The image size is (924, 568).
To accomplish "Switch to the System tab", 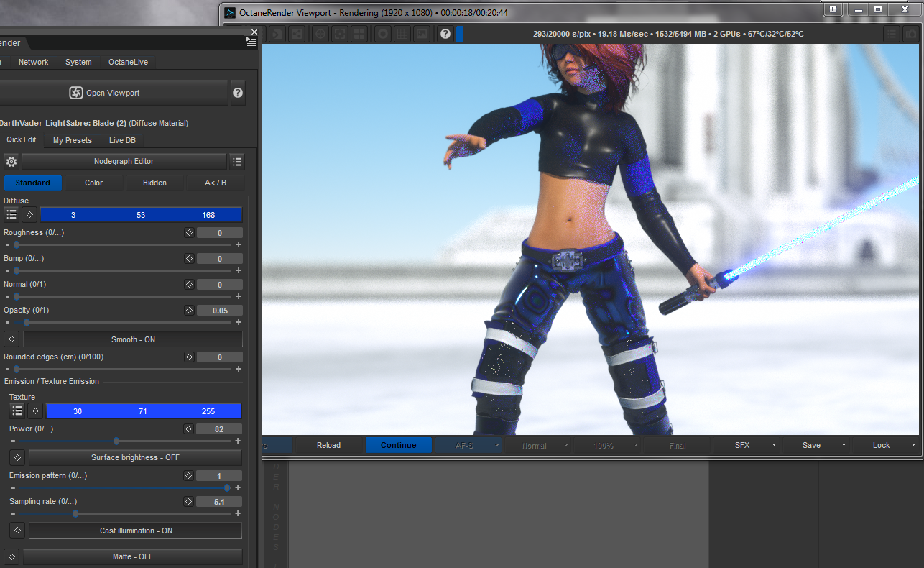I will click(78, 62).
